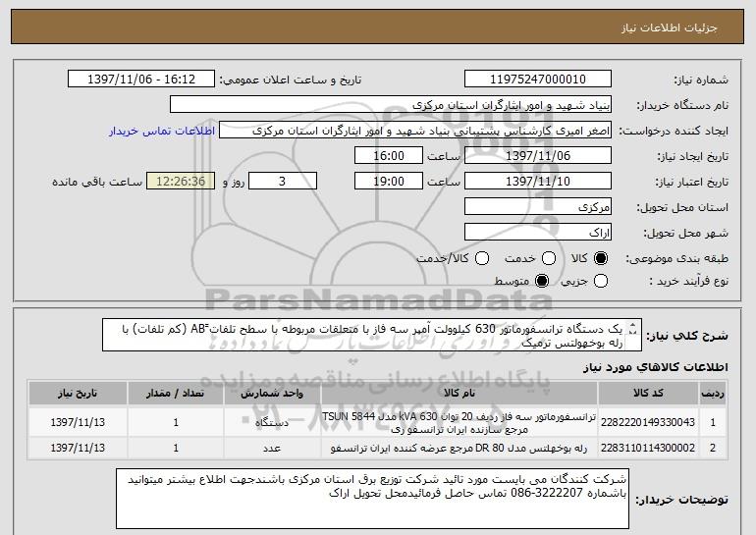Click the province field مرکزی
756x535 pixels.
pos(538,207)
